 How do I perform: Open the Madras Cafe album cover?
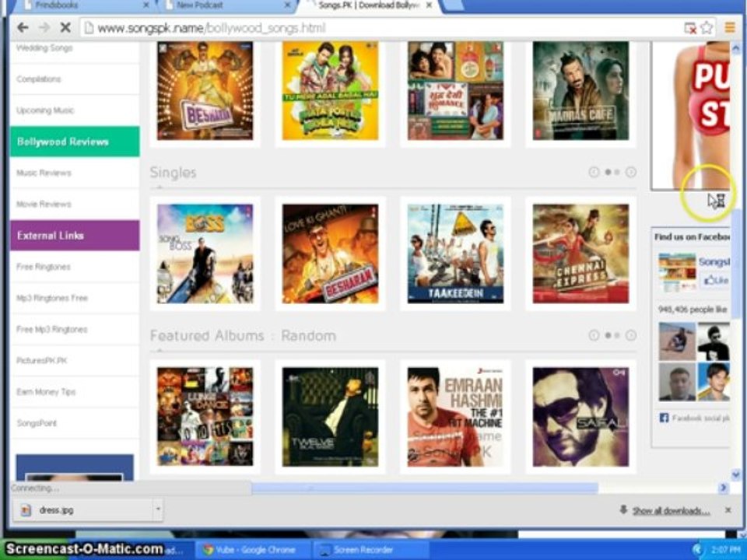point(580,90)
